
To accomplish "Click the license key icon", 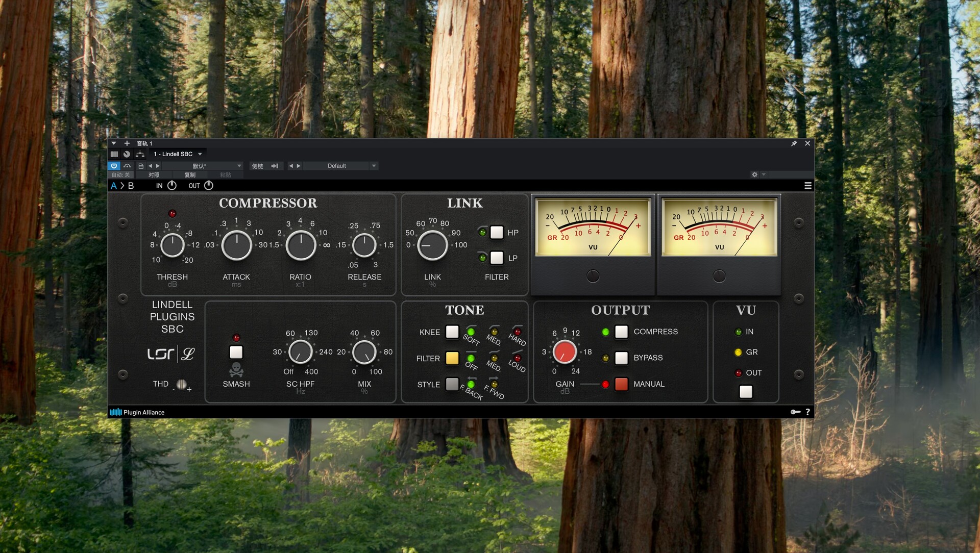I will (x=795, y=412).
